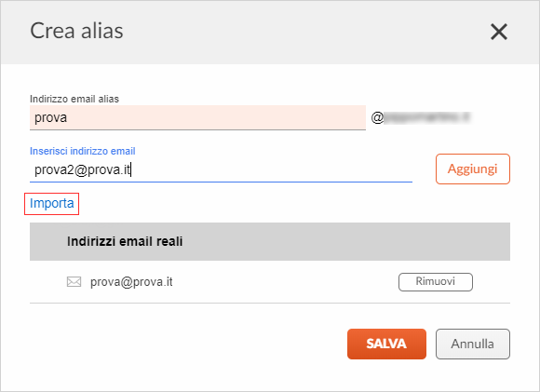Click the Crea alias dialog title
This screenshot has width=540, height=392.
[76, 31]
